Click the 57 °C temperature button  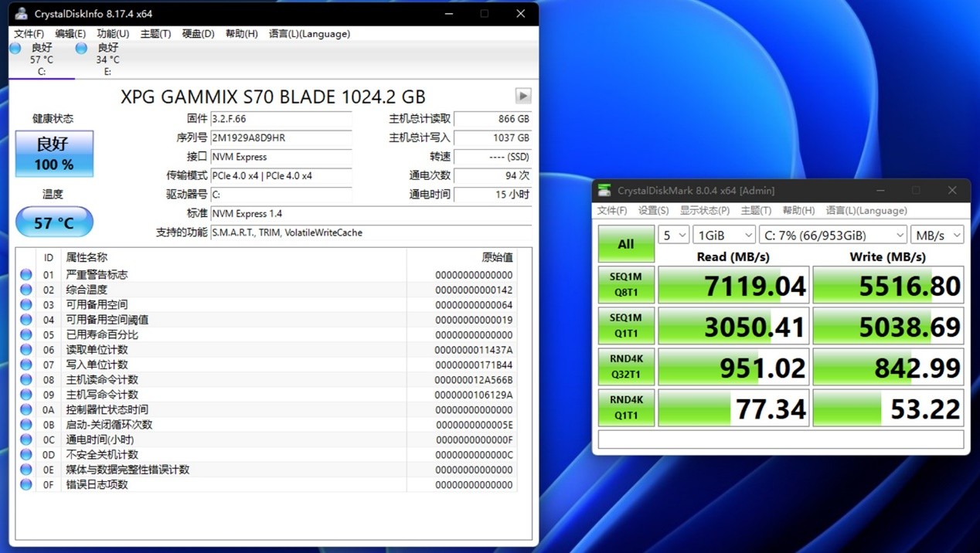coord(54,222)
